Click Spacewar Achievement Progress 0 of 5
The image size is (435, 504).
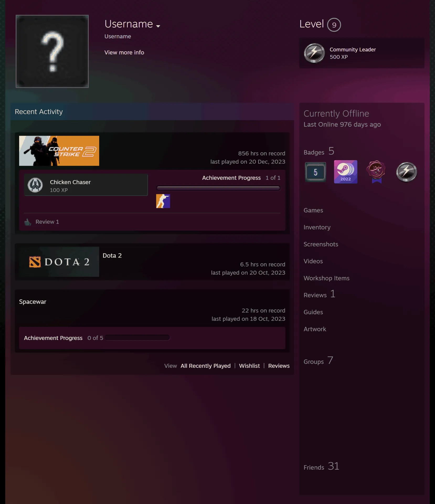(x=63, y=338)
